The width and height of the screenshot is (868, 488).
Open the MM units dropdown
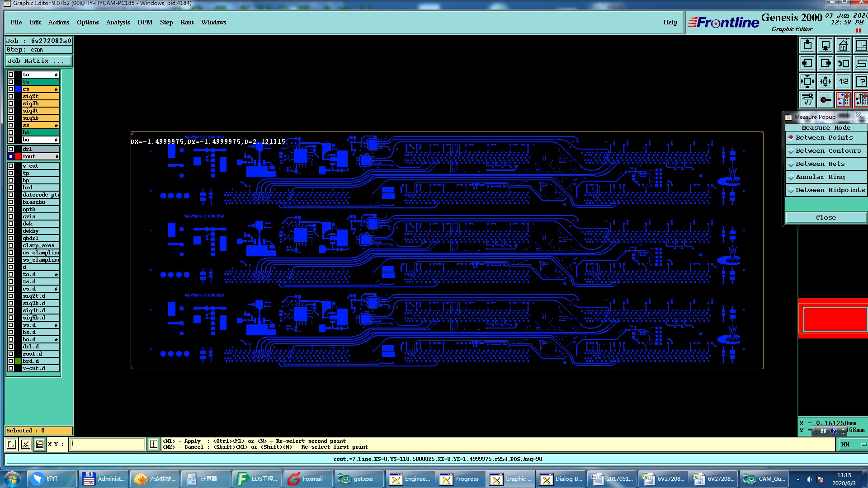click(853, 445)
